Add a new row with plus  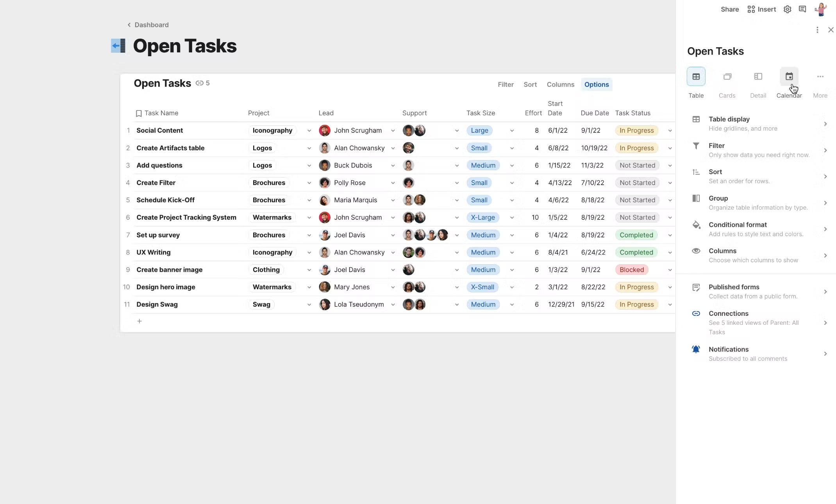139,321
